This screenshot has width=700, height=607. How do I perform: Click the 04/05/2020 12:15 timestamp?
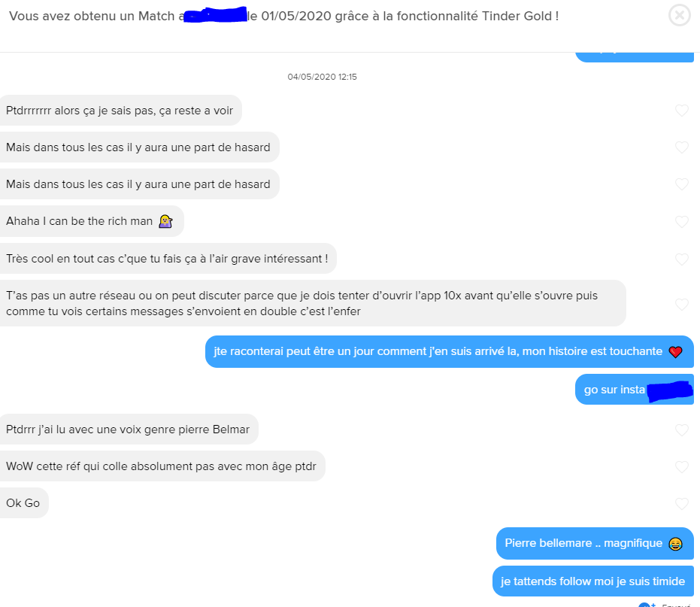point(322,77)
